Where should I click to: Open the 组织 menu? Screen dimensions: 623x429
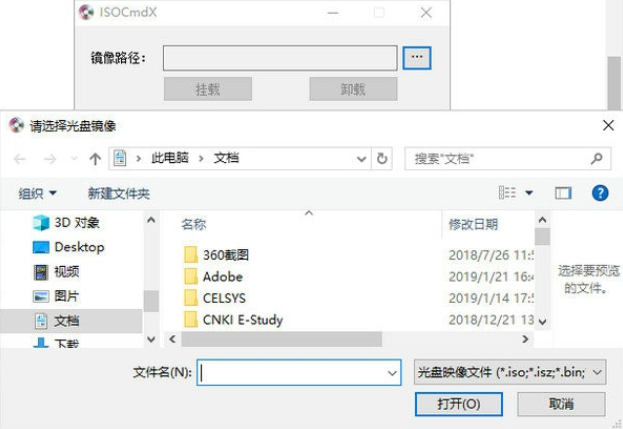tap(37, 193)
